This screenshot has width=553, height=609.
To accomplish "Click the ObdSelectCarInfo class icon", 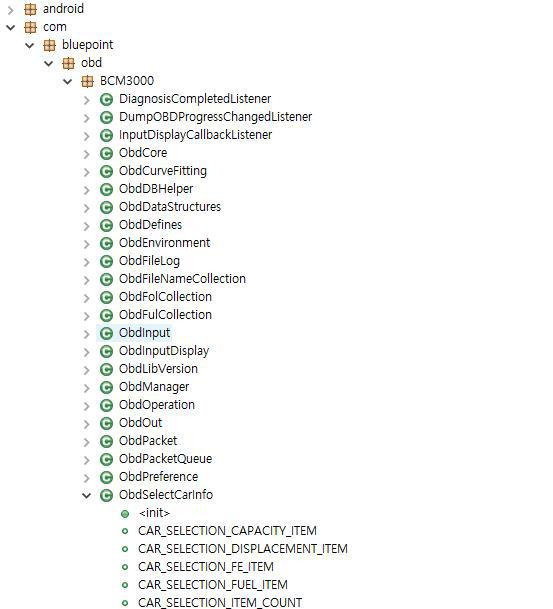I will [106, 496].
